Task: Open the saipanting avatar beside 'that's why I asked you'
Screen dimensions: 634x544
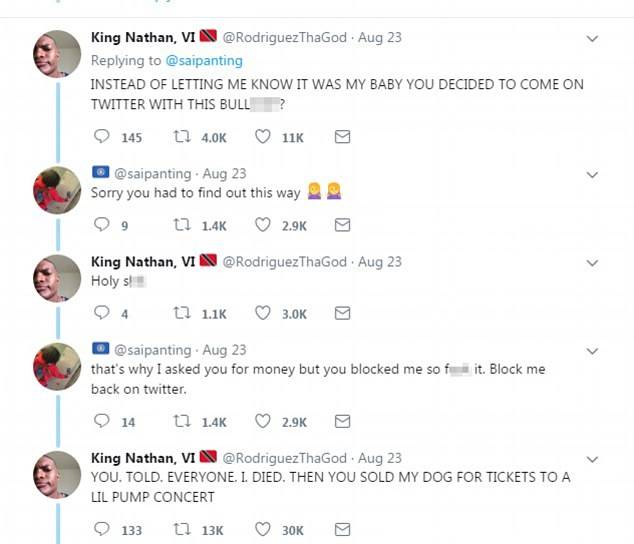Action: pyautogui.click(x=57, y=366)
